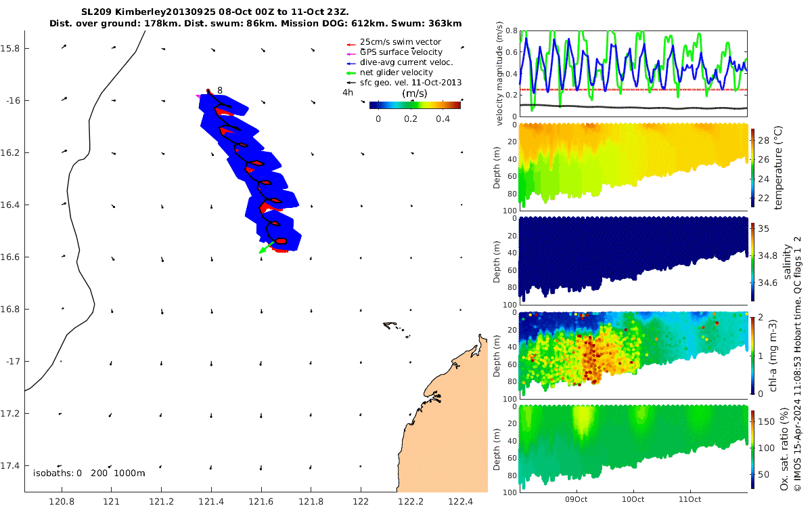Click the 'Ox. sat. ratio (%)' colorbar label
Viewport: 812px width, 508px height.
click(784, 448)
